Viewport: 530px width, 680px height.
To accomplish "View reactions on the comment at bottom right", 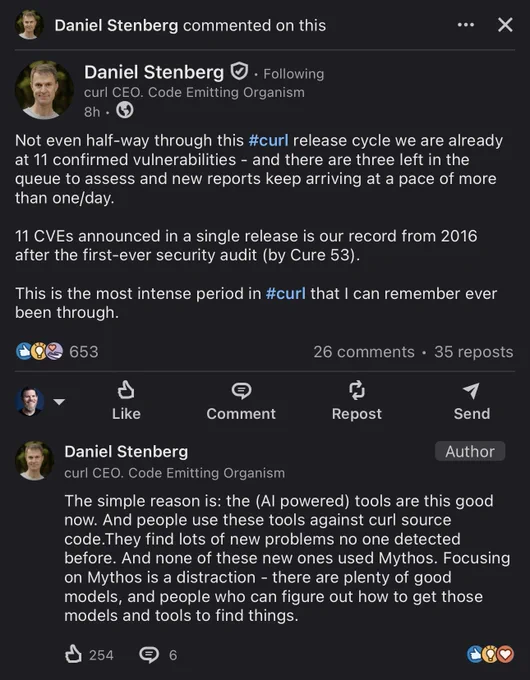I will (x=491, y=654).
